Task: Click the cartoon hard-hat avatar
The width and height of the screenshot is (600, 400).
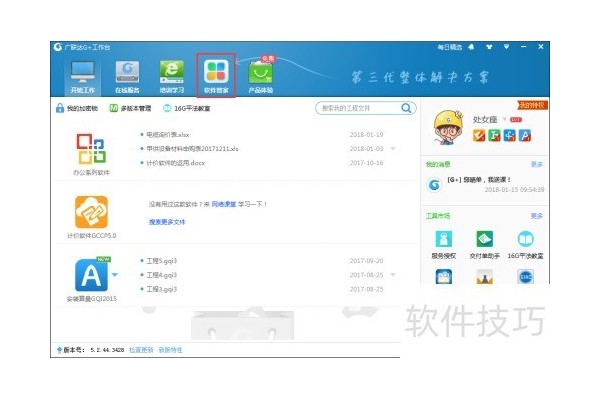Action: [448, 127]
